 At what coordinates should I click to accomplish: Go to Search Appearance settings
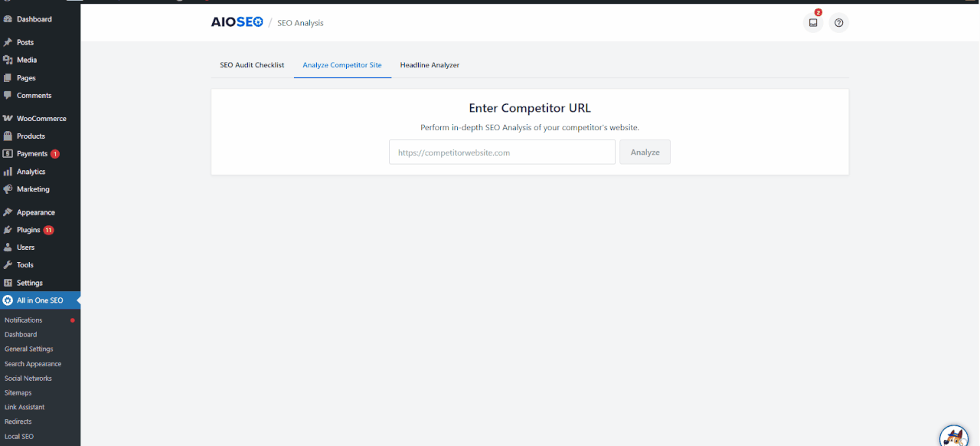pos(33,363)
